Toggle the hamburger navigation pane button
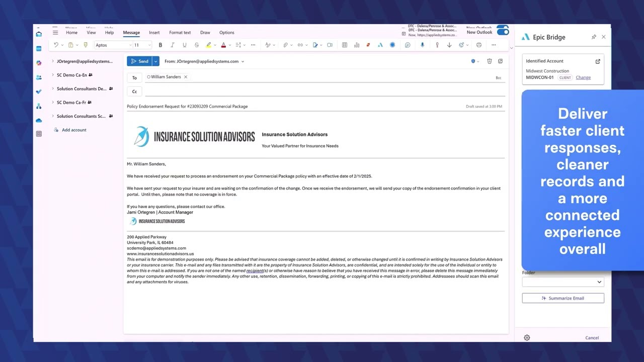This screenshot has width=644, height=362. tap(55, 33)
